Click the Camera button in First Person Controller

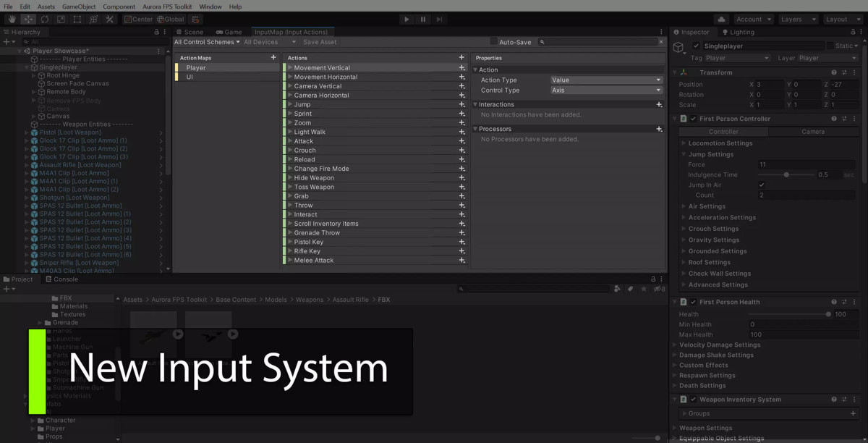tap(812, 132)
